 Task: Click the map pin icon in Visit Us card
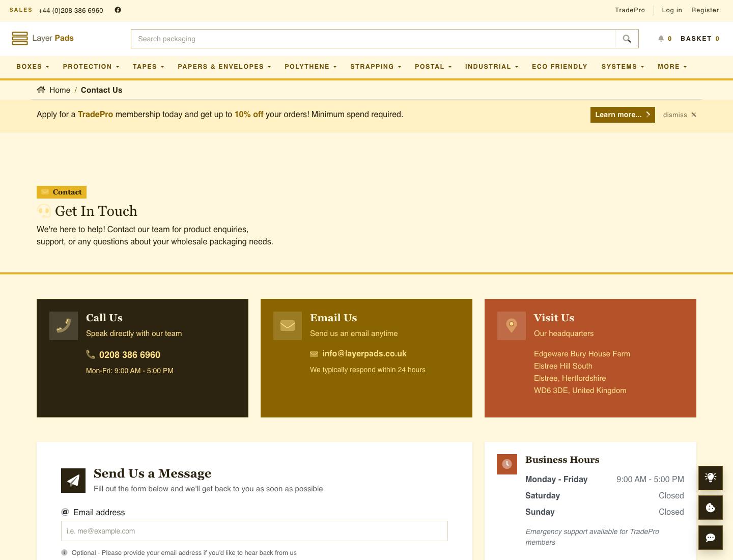pos(512,326)
